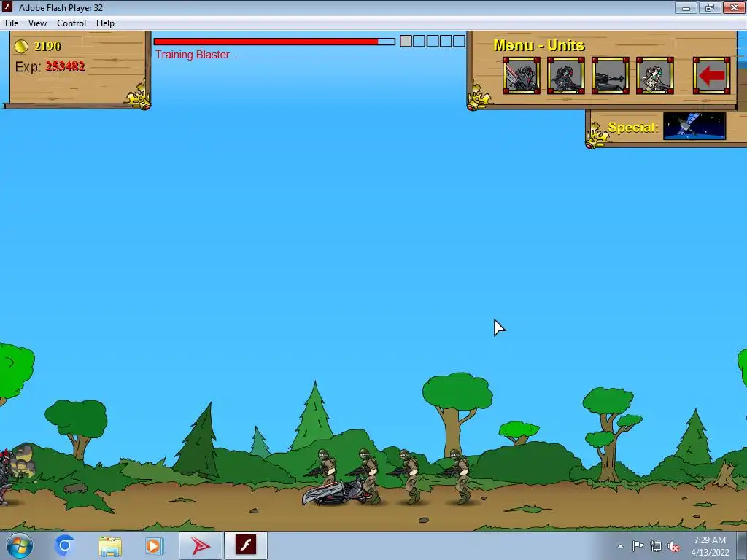Open the network tray icon

pos(656,547)
